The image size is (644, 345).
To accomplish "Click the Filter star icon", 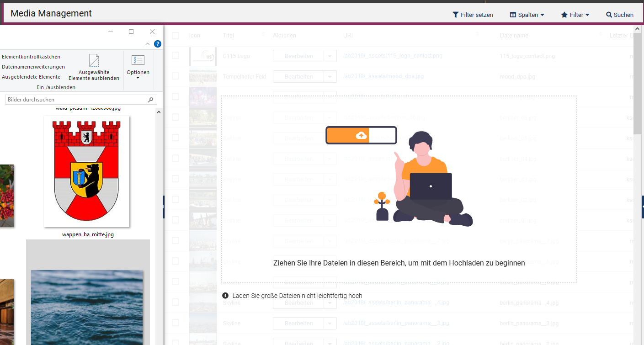I will click(565, 15).
